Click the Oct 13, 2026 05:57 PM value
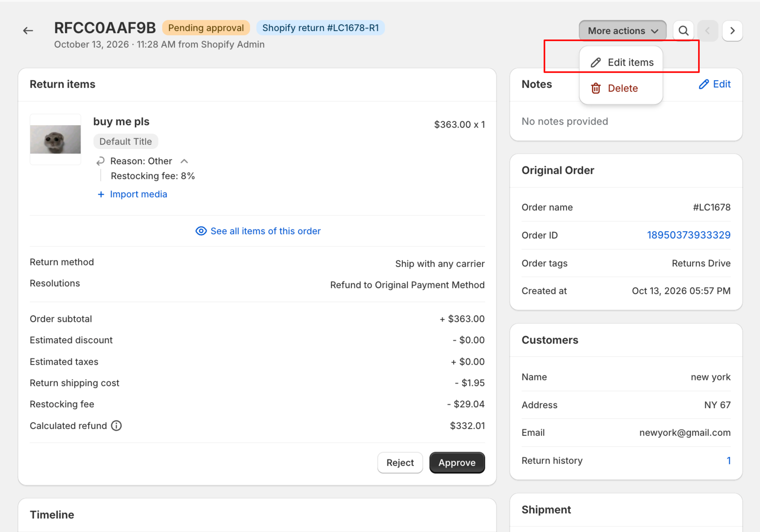760x532 pixels. (681, 291)
